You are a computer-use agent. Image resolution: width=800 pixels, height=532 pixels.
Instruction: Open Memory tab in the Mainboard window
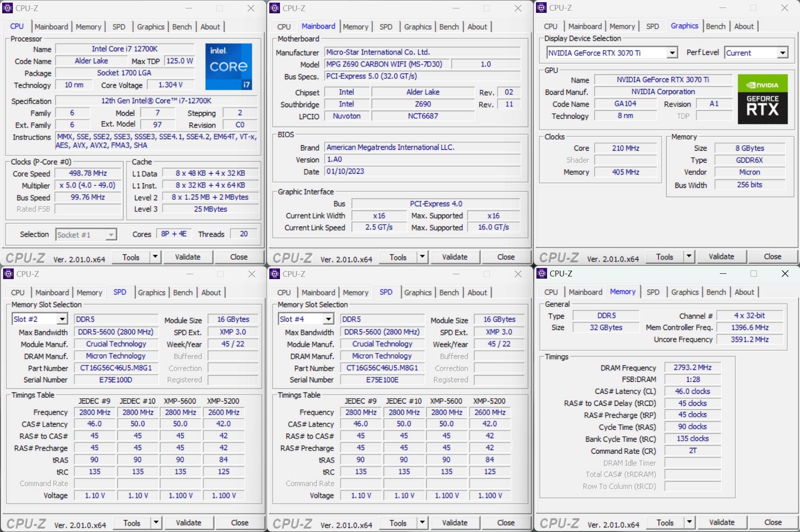[356, 27]
